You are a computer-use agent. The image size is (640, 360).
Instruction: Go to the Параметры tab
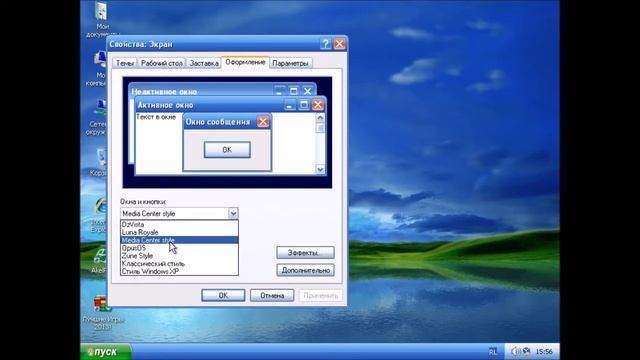point(290,63)
